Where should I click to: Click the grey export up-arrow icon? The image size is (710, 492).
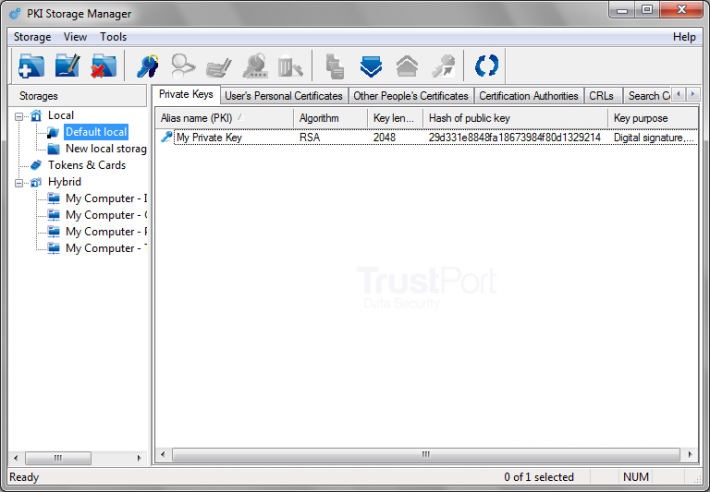point(407,67)
